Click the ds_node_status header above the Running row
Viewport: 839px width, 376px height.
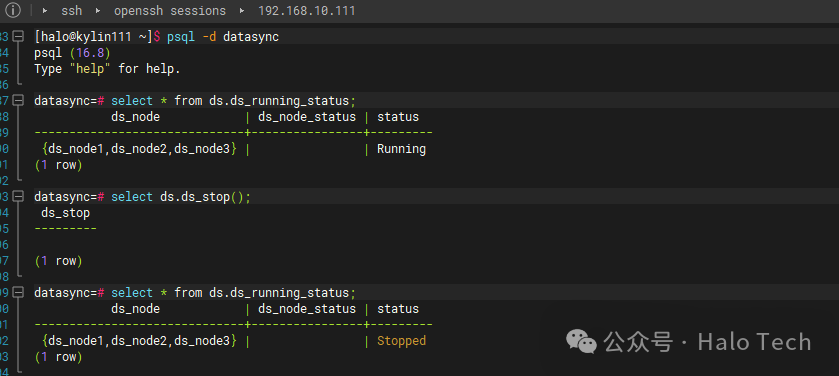tap(307, 117)
